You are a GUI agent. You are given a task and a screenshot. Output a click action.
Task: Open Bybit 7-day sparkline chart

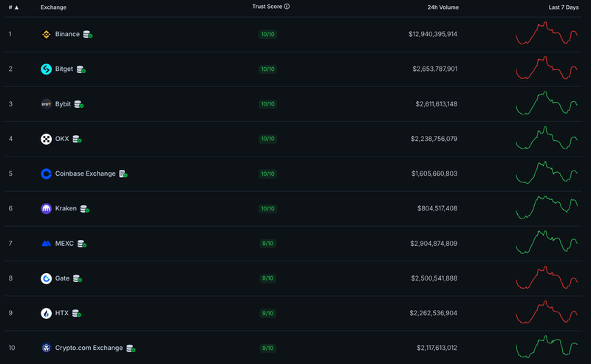pyautogui.click(x=547, y=103)
